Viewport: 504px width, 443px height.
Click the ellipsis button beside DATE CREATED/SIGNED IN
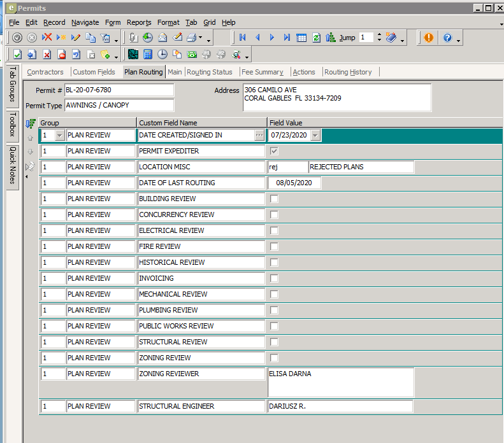pyautogui.click(x=259, y=135)
